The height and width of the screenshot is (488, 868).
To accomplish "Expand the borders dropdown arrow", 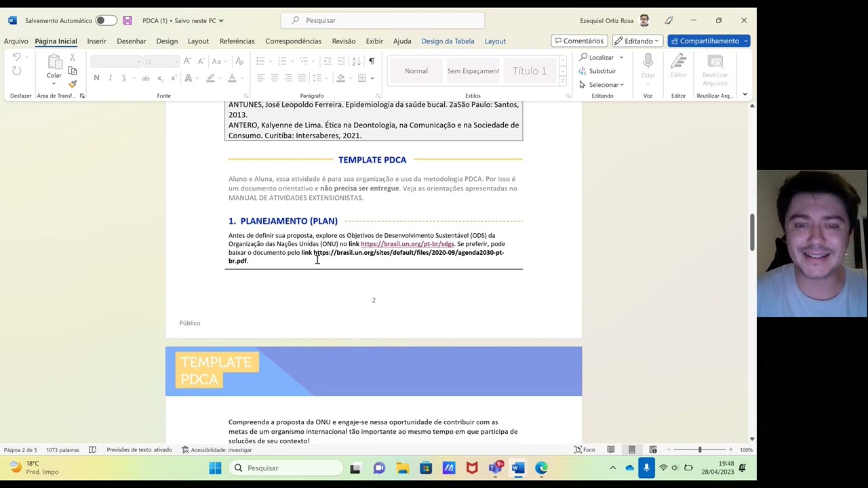I will click(x=373, y=78).
